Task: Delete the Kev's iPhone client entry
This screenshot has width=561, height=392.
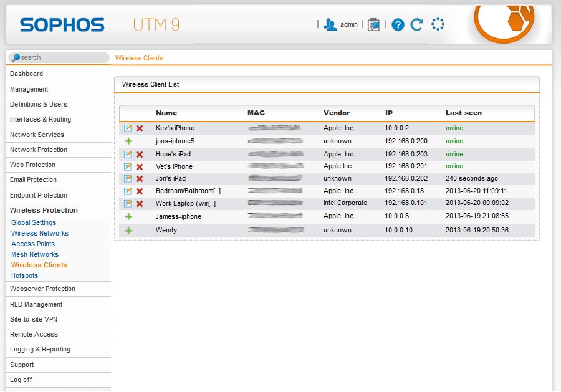Action: (140, 128)
